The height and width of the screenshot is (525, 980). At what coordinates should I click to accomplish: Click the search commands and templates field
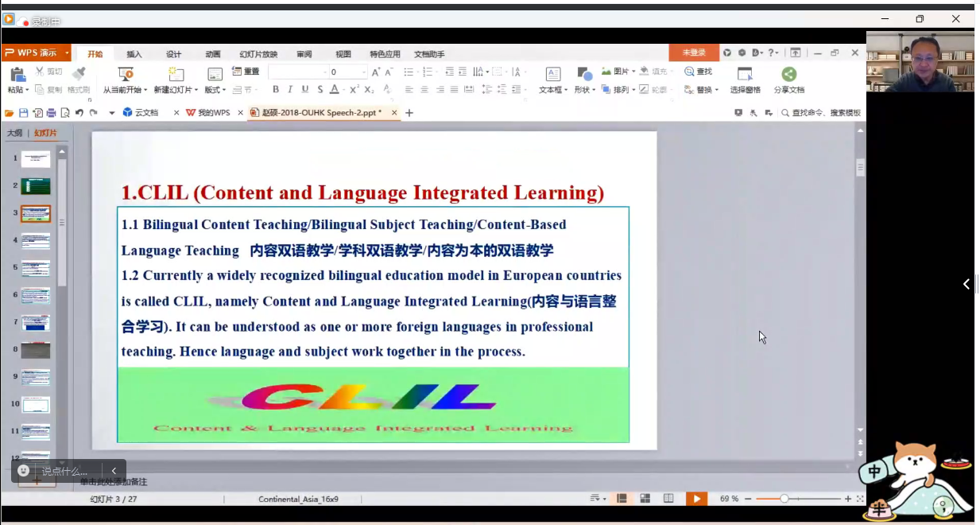(x=822, y=113)
